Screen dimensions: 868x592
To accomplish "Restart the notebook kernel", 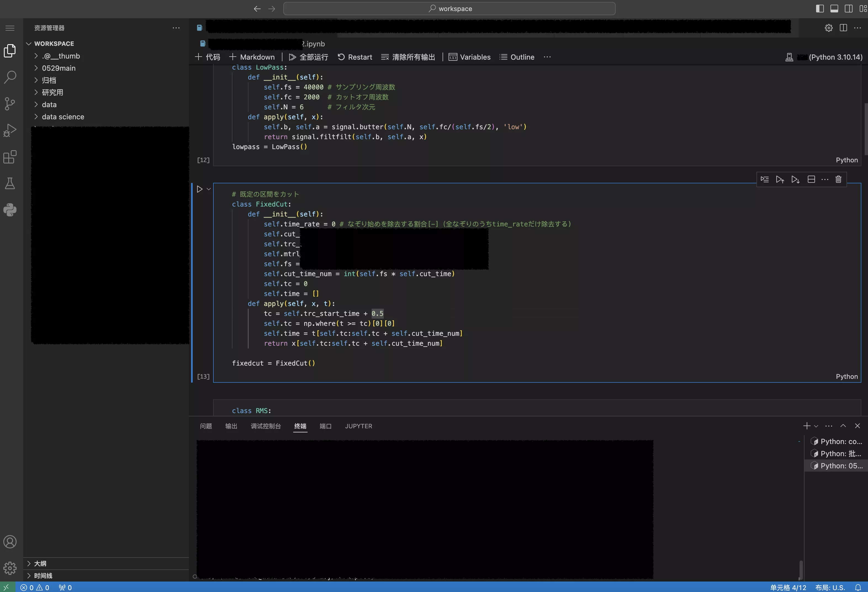I will tap(355, 57).
